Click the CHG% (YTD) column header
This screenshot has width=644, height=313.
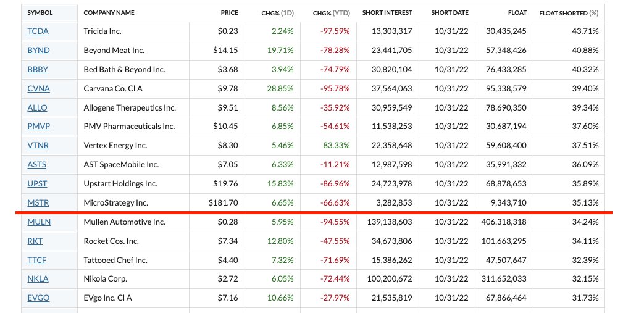(332, 13)
